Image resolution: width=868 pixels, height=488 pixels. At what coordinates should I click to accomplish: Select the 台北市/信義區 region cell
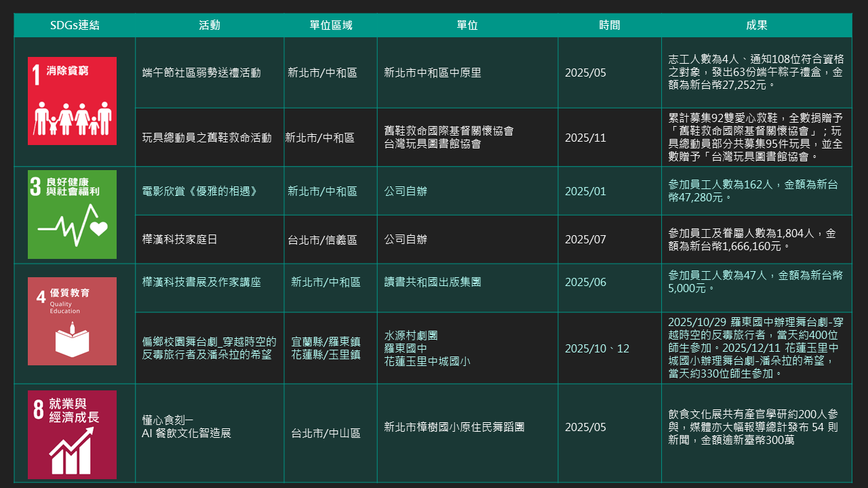click(x=322, y=240)
